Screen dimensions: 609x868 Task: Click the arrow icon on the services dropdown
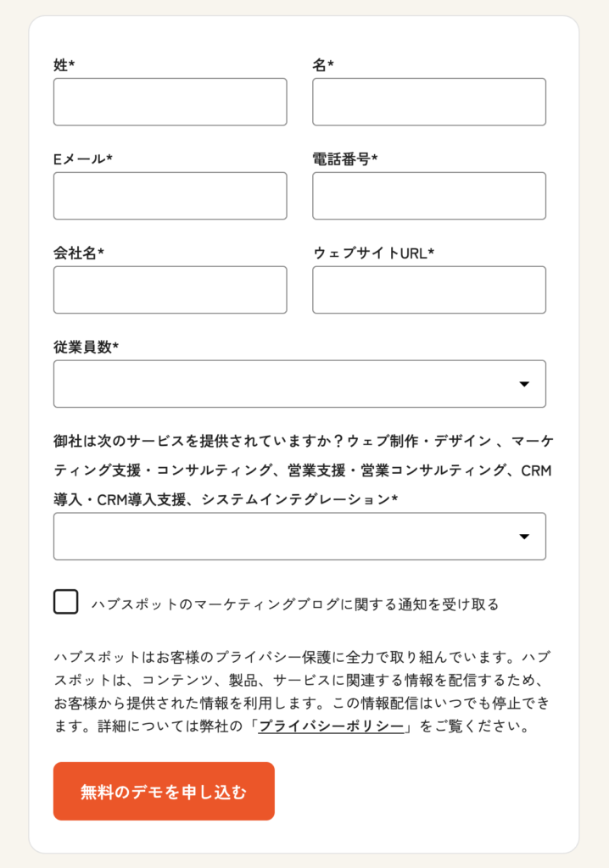524,537
